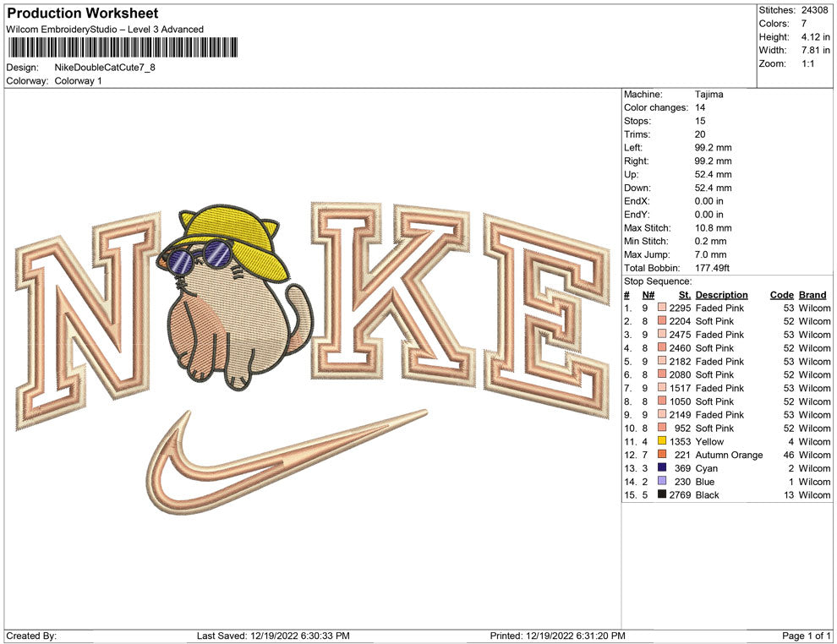
Task: Click the Yellow color swatch in row 11
Action: click(x=662, y=440)
